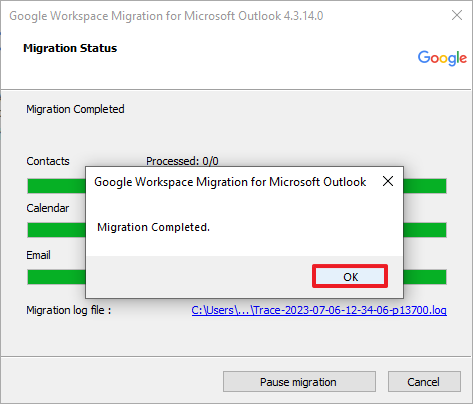473x404 pixels.
Task: Select the 'Processed: 0/0' text
Action: point(182,161)
